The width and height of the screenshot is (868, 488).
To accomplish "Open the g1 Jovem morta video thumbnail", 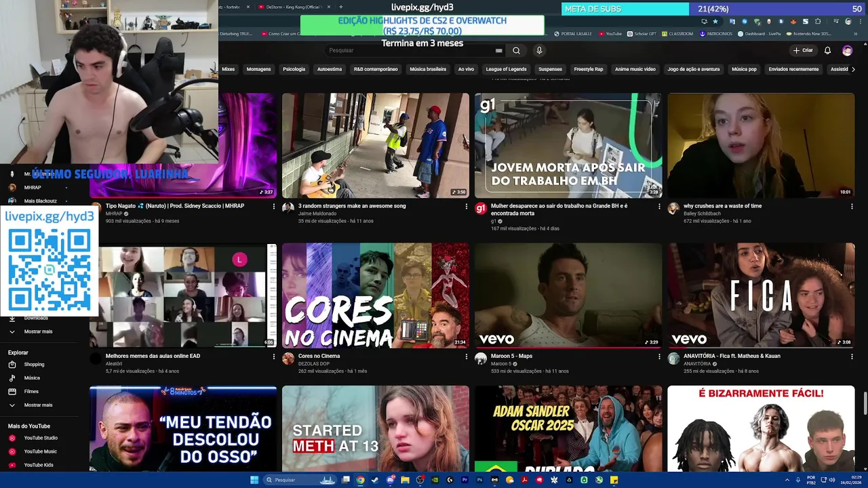I will pyautogui.click(x=568, y=145).
